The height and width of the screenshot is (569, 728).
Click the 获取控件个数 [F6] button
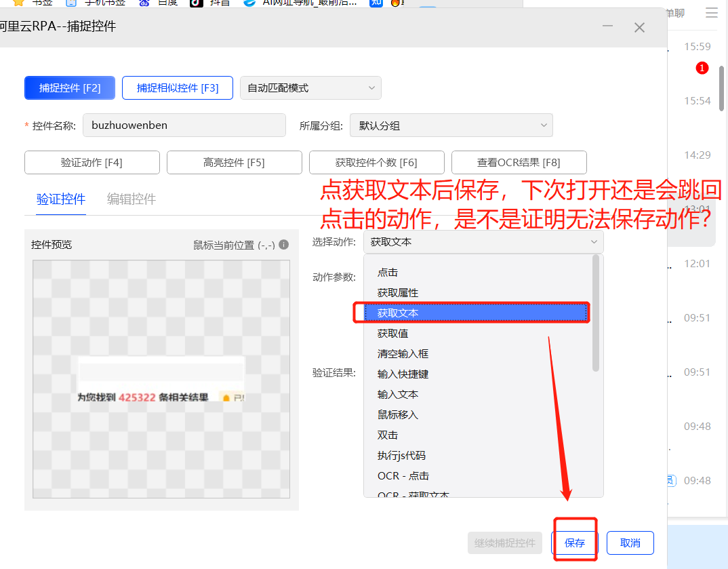point(376,163)
